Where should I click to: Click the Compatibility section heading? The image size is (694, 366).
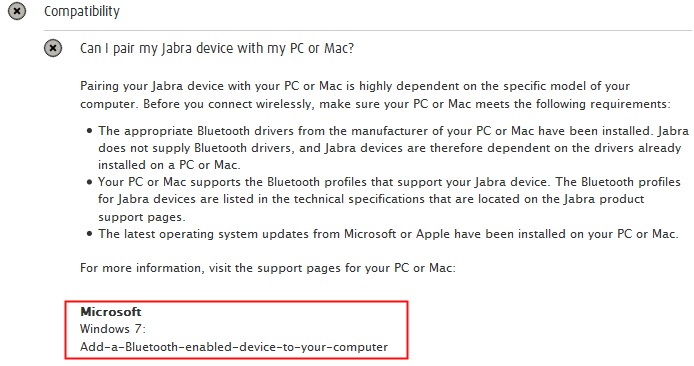tap(82, 11)
